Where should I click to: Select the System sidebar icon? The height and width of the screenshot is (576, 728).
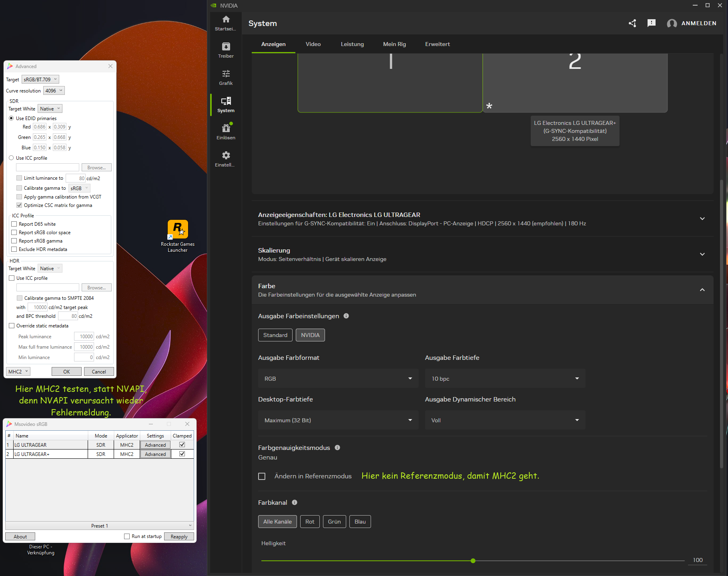point(226,101)
